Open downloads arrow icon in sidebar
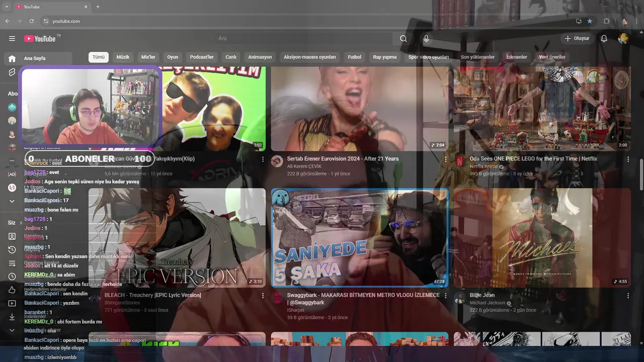 (x=12, y=317)
